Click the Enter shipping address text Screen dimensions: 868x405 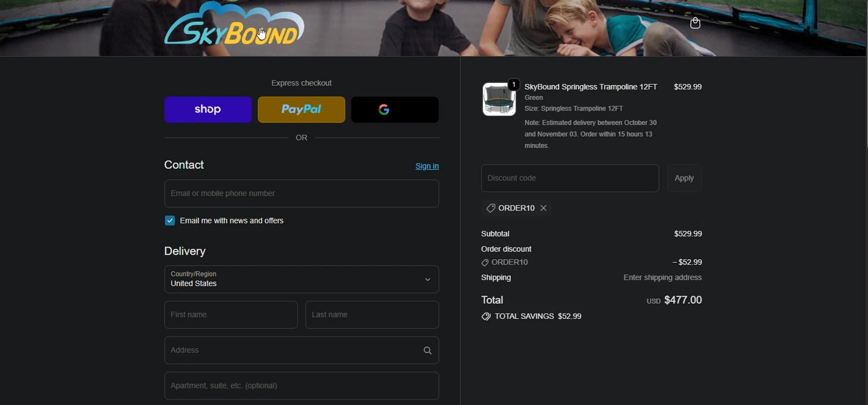point(663,278)
